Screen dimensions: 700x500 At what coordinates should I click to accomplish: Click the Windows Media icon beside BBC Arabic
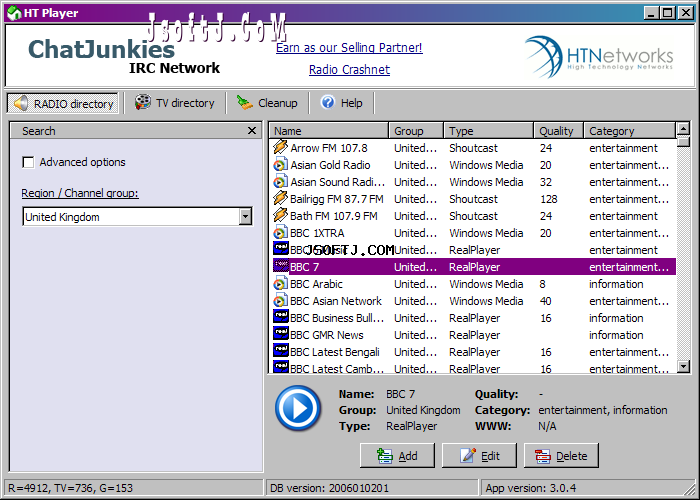coord(280,283)
